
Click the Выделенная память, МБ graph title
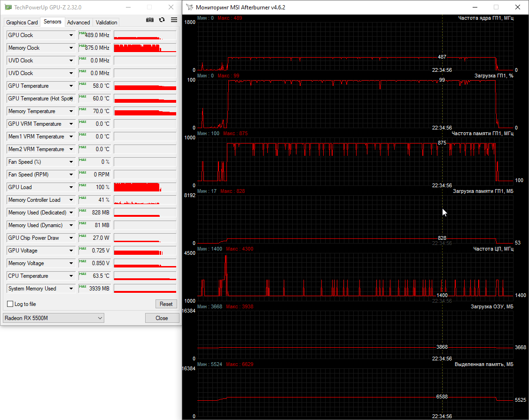(484, 364)
